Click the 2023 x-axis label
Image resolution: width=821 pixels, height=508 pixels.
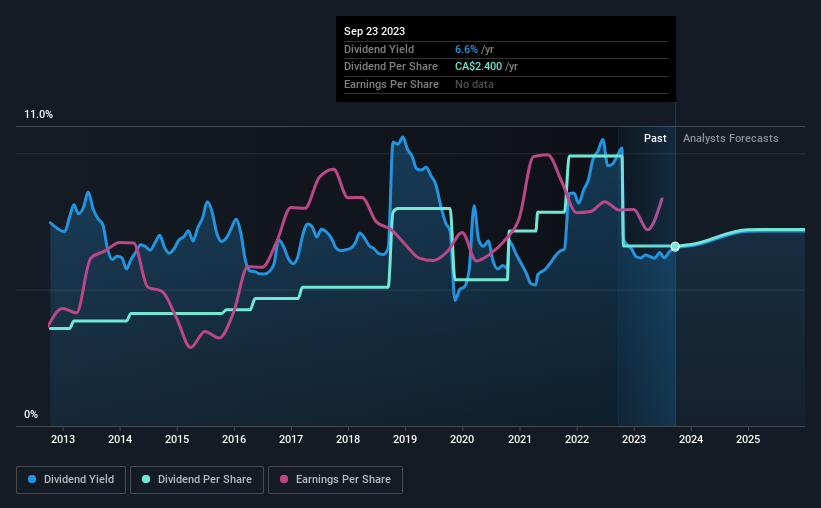point(634,439)
